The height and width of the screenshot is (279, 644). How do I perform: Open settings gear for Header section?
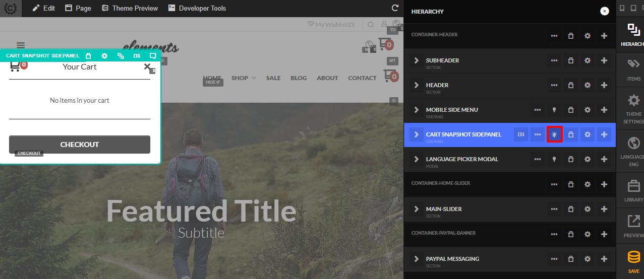tap(588, 85)
